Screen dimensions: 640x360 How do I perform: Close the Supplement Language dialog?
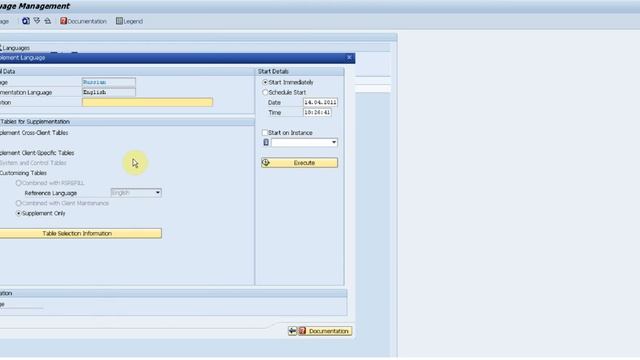click(x=349, y=58)
